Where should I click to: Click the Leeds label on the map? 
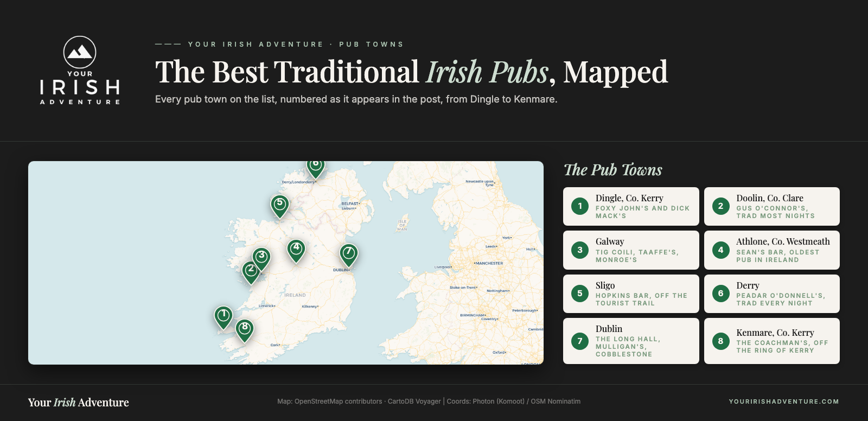tap(490, 246)
